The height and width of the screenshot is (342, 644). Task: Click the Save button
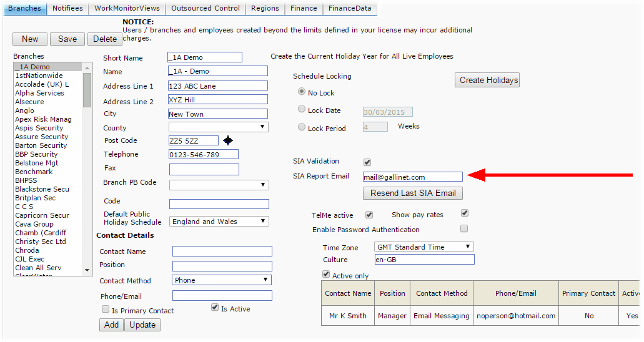67,39
